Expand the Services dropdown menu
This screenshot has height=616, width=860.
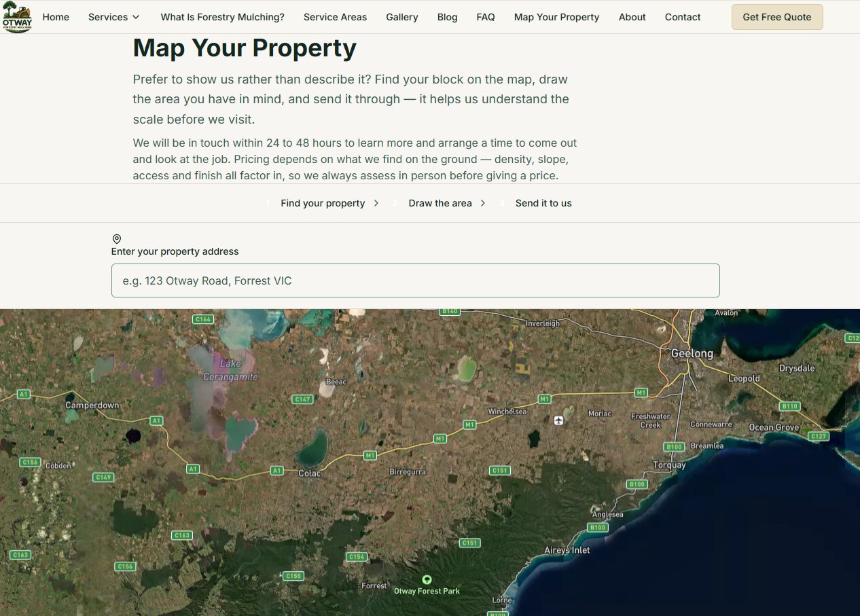pos(114,17)
